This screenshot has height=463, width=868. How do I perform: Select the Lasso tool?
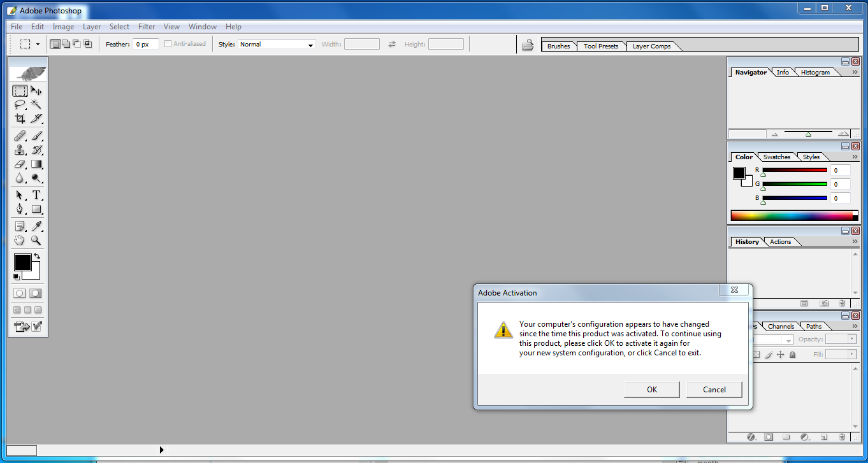20,104
